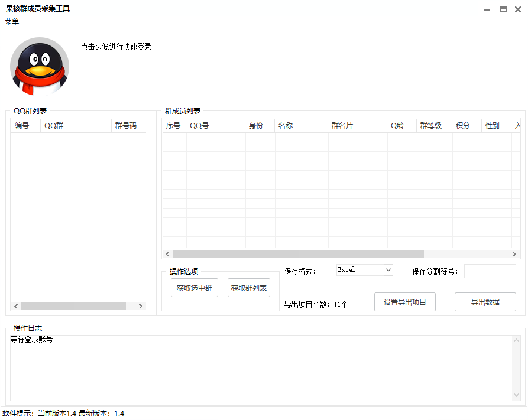Click the 点击头像进行快速登录 hint text

click(116, 47)
